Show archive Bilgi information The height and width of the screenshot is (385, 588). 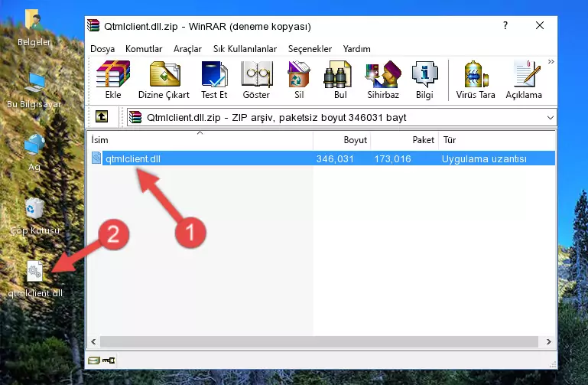(424, 80)
